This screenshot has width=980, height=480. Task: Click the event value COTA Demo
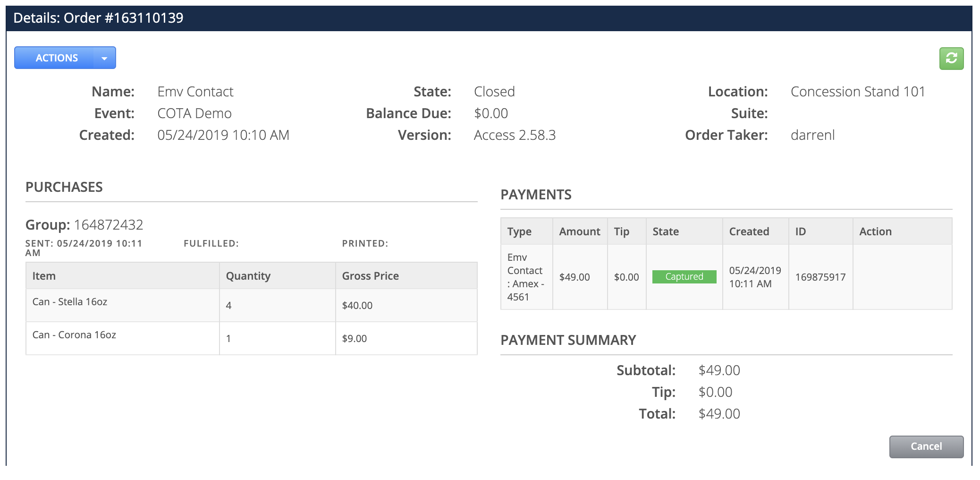tap(194, 113)
